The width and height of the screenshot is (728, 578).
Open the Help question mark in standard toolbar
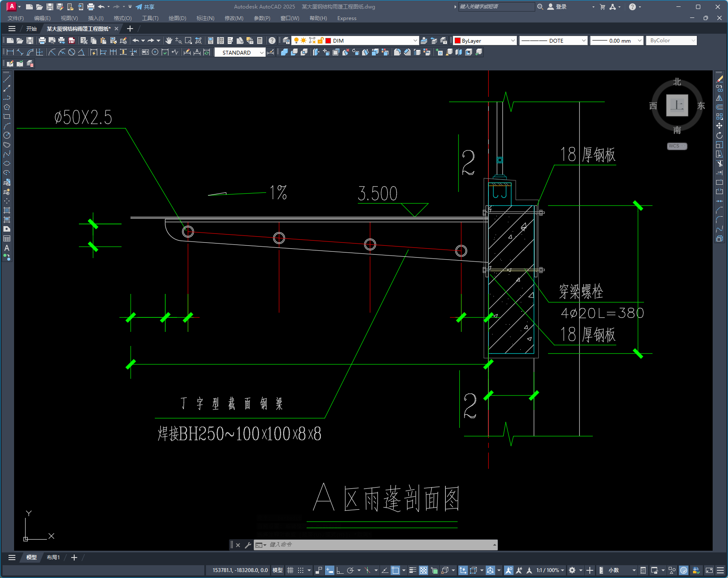pyautogui.click(x=272, y=41)
